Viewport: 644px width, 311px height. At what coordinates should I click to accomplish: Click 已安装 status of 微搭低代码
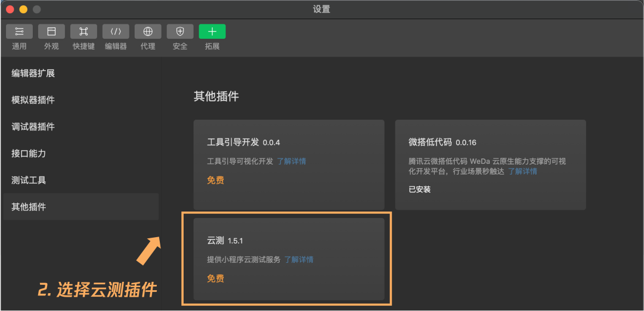click(x=420, y=189)
